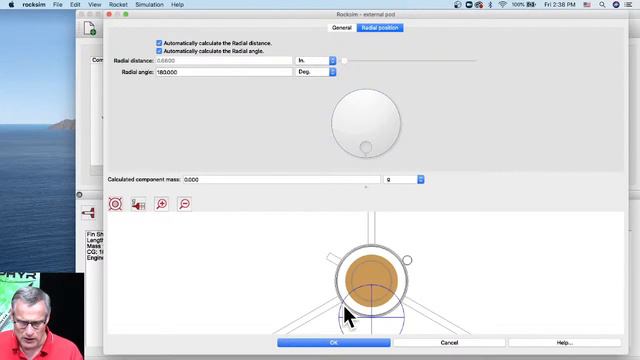Click the Siri icon in menu bar
The width and height of the screenshot is (640, 360).
click(616, 4)
